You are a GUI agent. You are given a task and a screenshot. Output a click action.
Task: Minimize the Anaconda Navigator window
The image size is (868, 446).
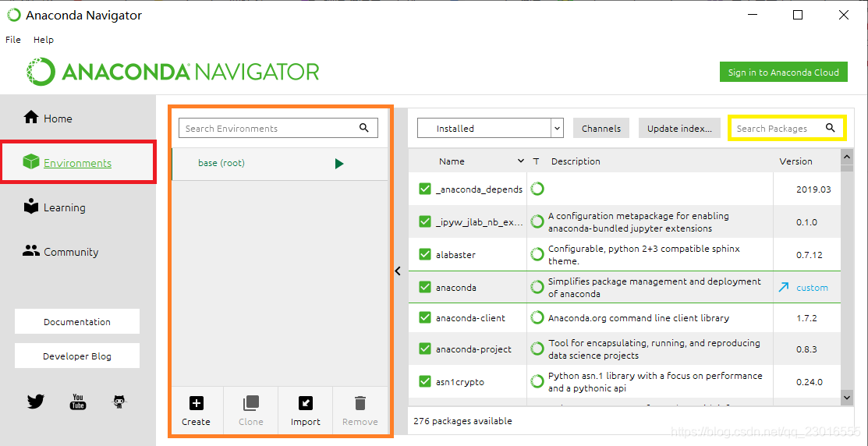pyautogui.click(x=751, y=16)
